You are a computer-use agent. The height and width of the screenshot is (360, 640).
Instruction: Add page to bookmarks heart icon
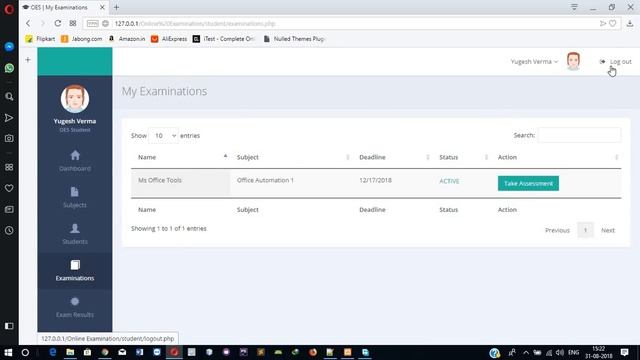[x=613, y=23]
